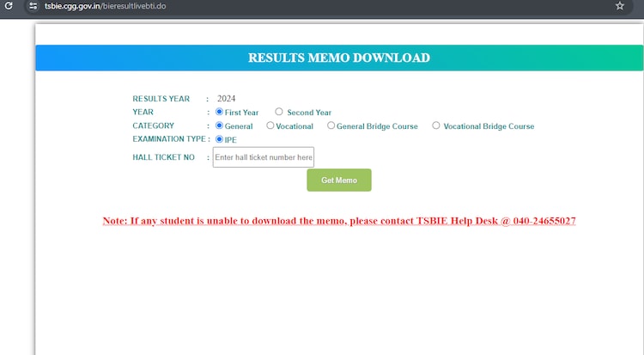The width and height of the screenshot is (644, 355).
Task: Pick the Vocational category option
Action: 270,125
